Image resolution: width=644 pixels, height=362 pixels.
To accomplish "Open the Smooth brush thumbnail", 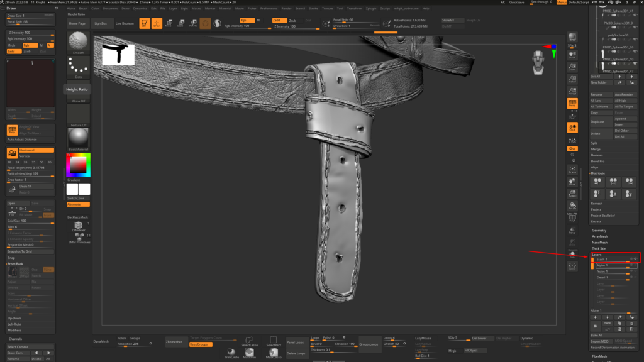I will 78,42.
